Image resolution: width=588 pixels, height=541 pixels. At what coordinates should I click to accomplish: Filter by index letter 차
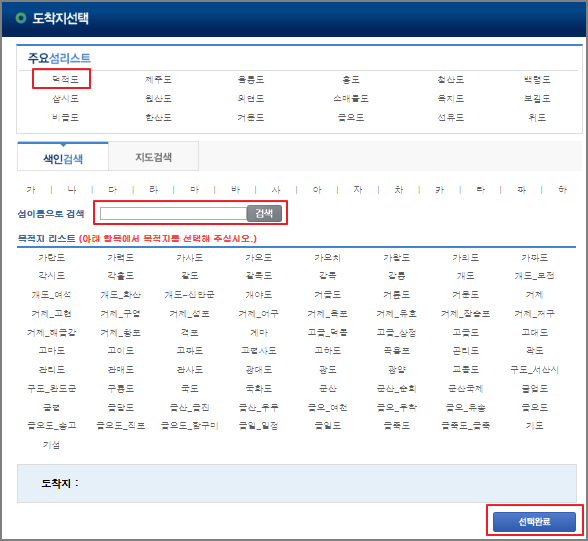tap(399, 190)
